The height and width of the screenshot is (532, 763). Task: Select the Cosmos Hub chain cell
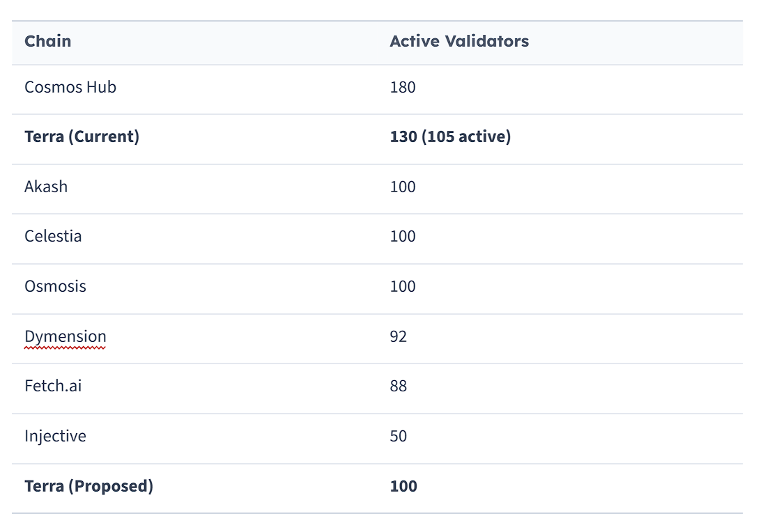click(x=70, y=88)
